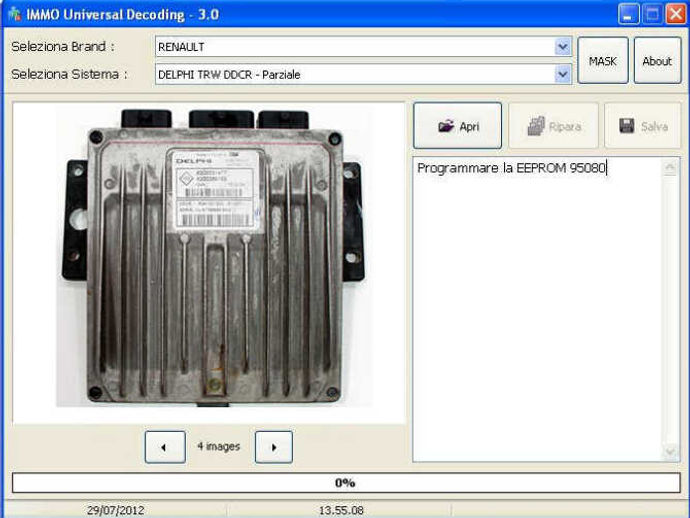Open the Seleziona Brand dropdown arrow
Image resolution: width=690 pixels, height=518 pixels.
pyautogui.click(x=562, y=47)
